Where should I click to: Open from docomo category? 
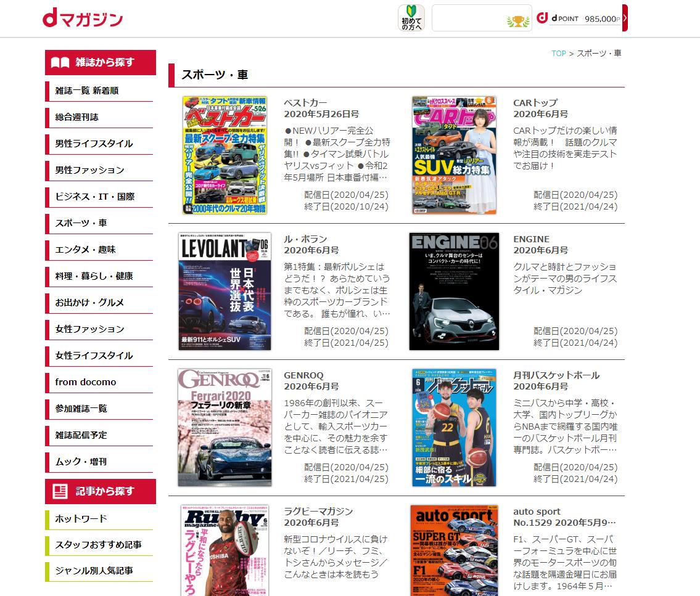pyautogui.click(x=99, y=382)
